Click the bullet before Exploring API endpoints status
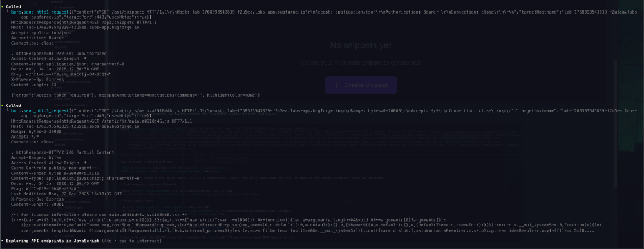The width and height of the screenshot is (644, 249). coord(3,240)
